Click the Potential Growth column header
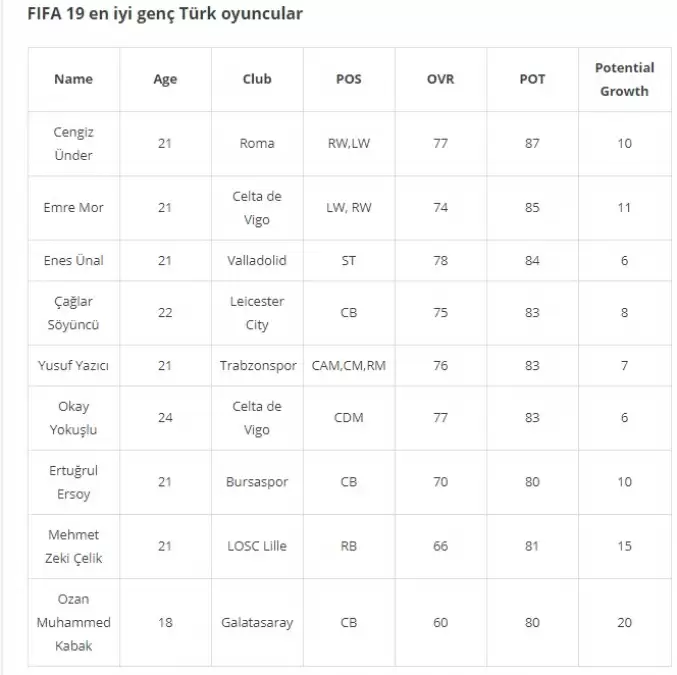The height and width of the screenshot is (675, 677). [x=624, y=79]
